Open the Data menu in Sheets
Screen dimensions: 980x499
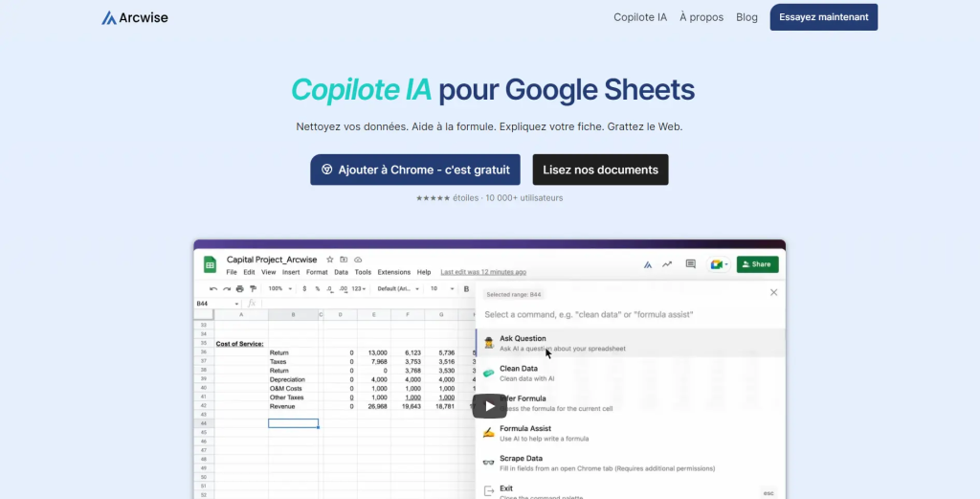(x=342, y=272)
